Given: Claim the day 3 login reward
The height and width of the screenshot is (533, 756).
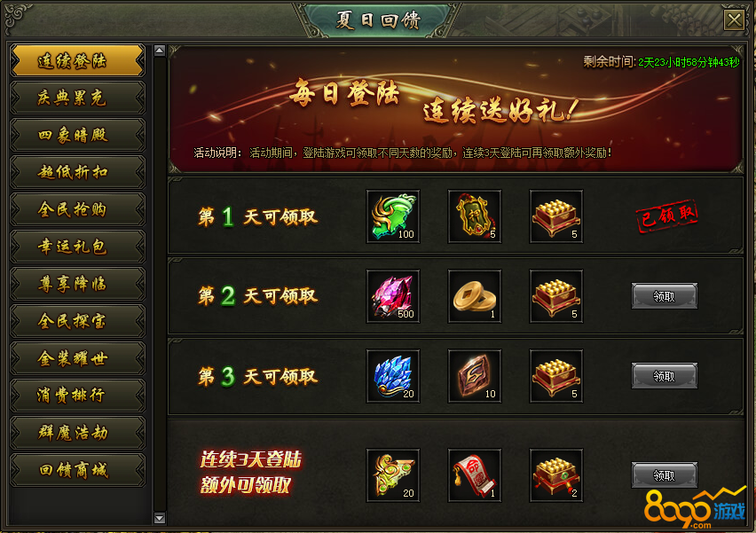Looking at the screenshot, I should pos(665,376).
